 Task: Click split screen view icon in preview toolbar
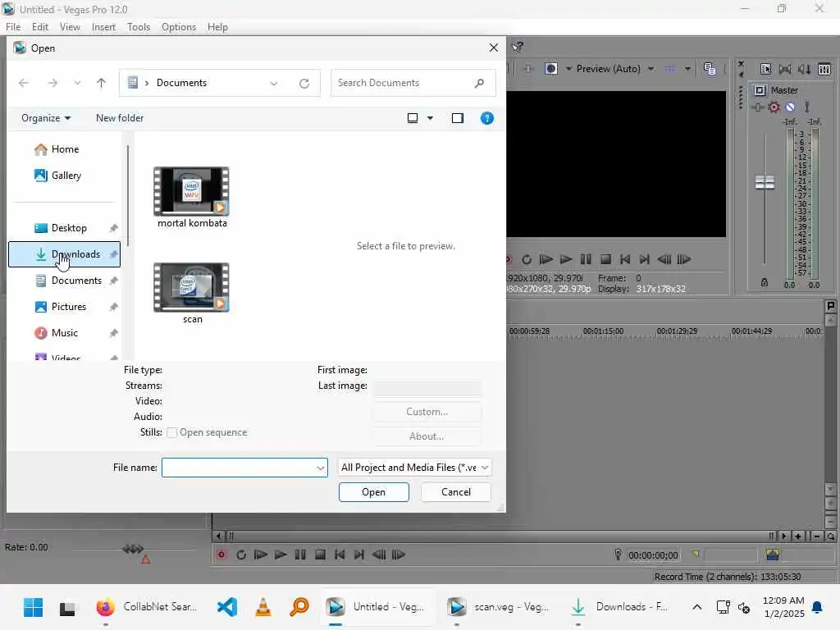click(551, 69)
